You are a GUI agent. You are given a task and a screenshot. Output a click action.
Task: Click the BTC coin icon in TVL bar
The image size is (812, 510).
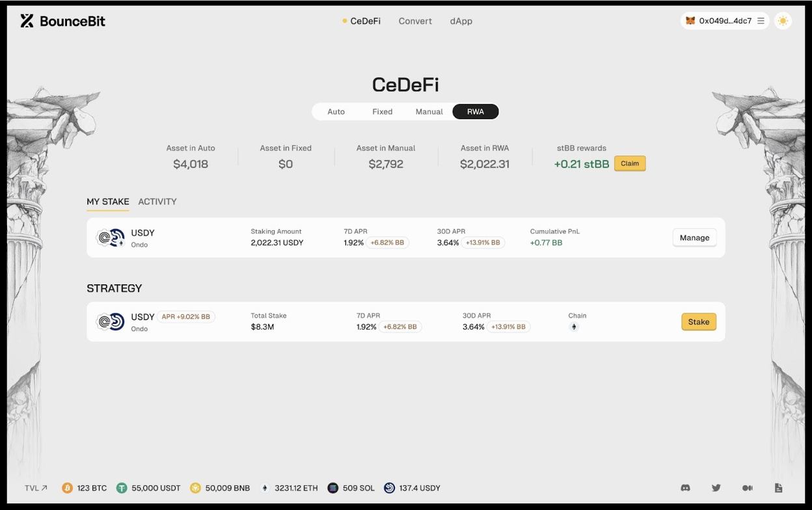(x=67, y=488)
